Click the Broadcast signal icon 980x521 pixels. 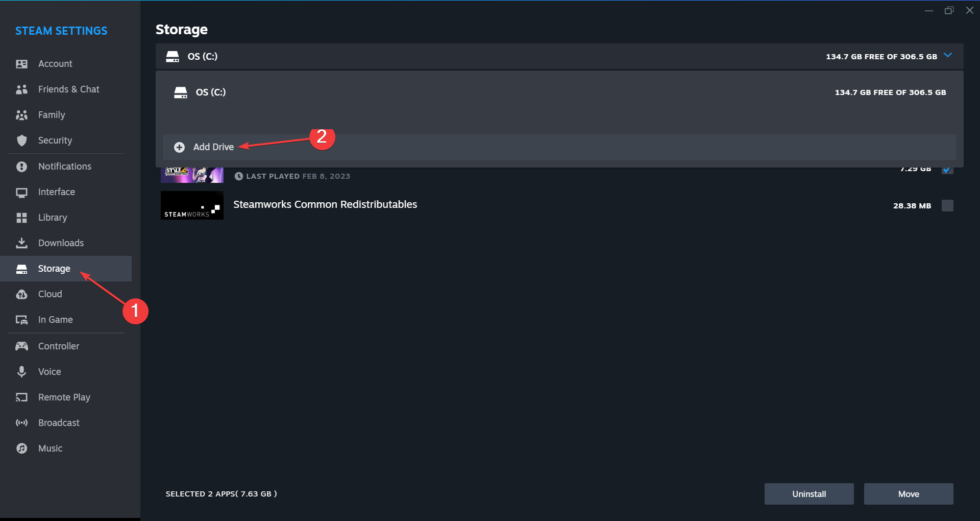pos(21,423)
